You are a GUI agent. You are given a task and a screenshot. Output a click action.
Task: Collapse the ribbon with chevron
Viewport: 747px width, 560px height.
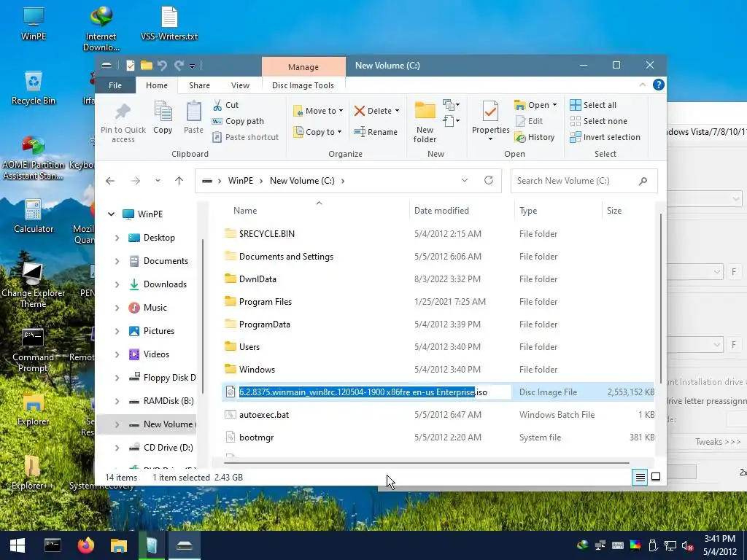[x=642, y=85]
